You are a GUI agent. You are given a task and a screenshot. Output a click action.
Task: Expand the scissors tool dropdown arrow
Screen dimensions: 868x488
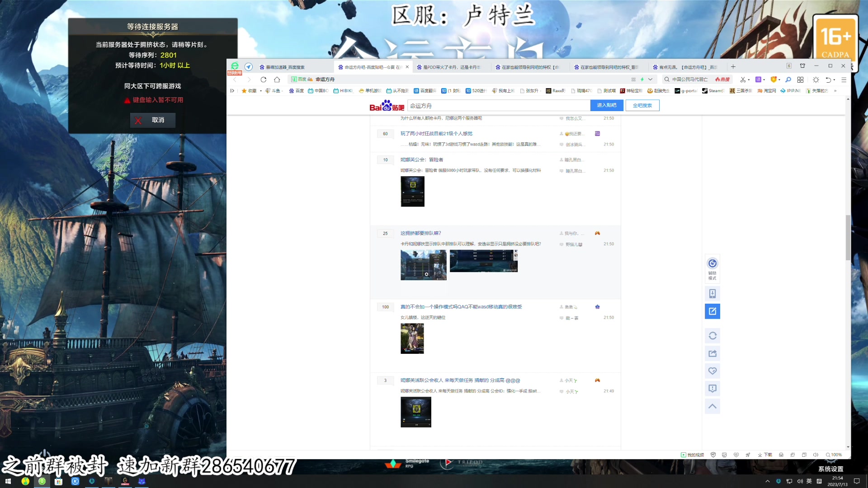coord(749,80)
